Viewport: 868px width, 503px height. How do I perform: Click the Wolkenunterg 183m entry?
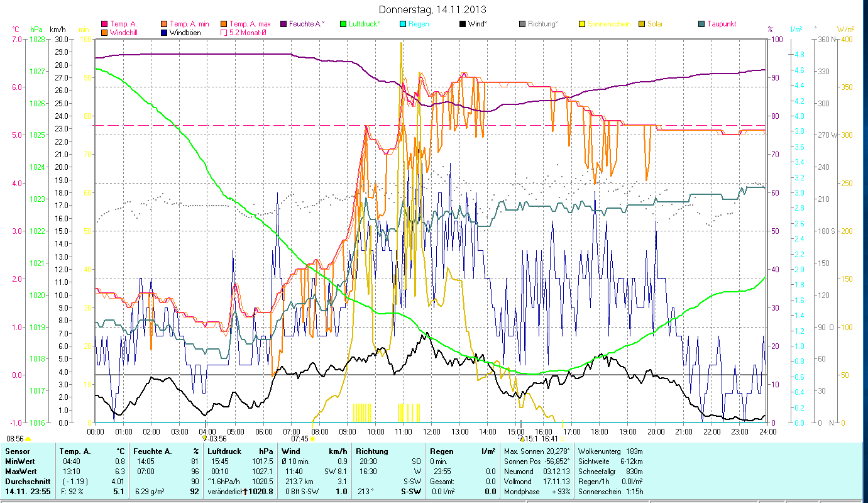point(610,451)
